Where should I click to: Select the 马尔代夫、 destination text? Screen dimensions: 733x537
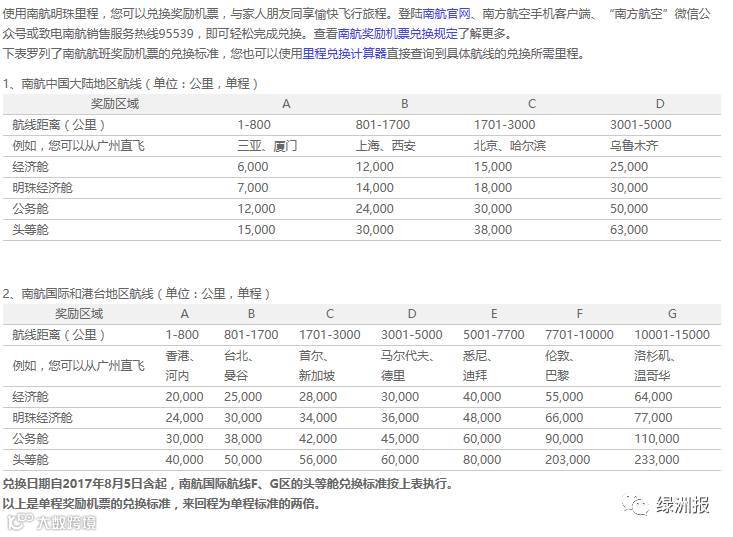point(407,356)
